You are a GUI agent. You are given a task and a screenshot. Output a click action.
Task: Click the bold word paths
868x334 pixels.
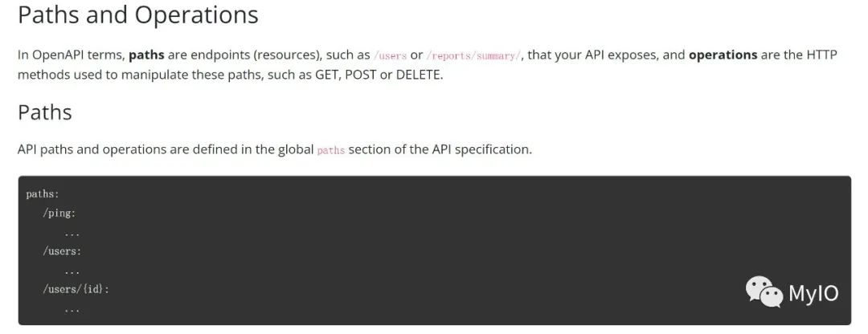coord(147,55)
